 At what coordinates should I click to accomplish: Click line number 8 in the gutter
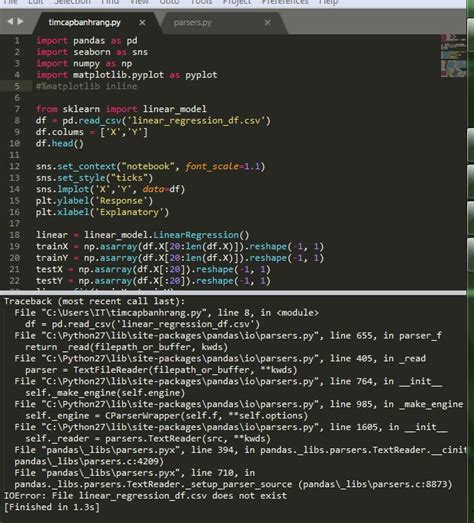pos(17,120)
